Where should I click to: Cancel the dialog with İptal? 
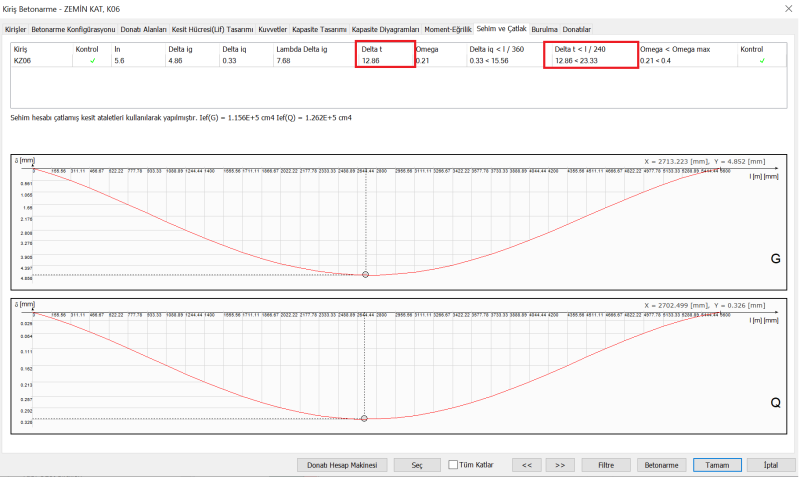pos(770,465)
